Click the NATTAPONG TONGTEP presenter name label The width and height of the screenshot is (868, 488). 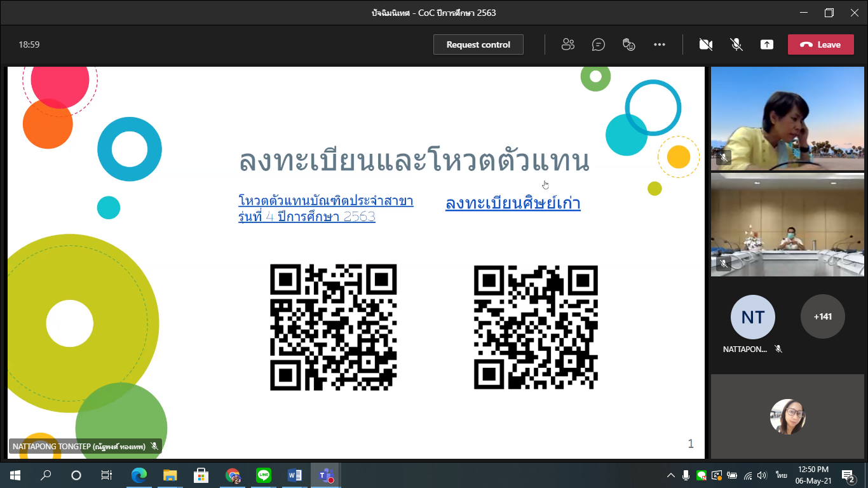click(x=86, y=447)
